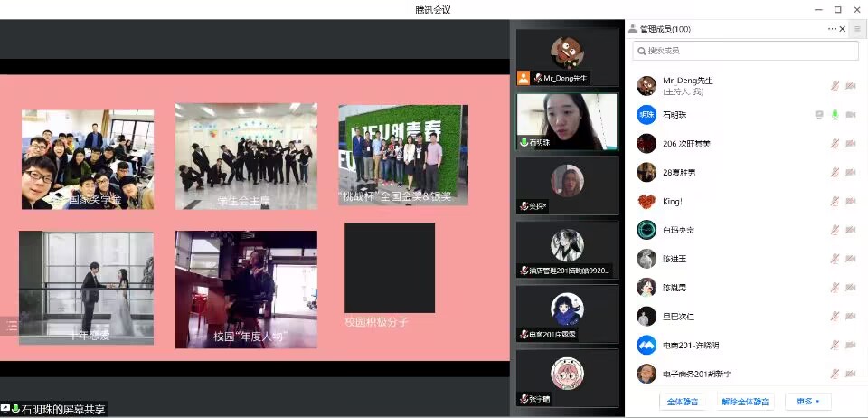The width and height of the screenshot is (868, 418).
Task: Click the side menu icon at shared screen's left edge
Action: [11, 326]
